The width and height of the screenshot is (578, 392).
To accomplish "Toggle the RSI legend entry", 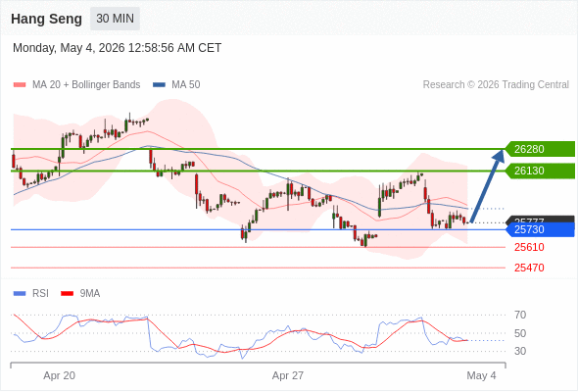I will pyautogui.click(x=31, y=294).
